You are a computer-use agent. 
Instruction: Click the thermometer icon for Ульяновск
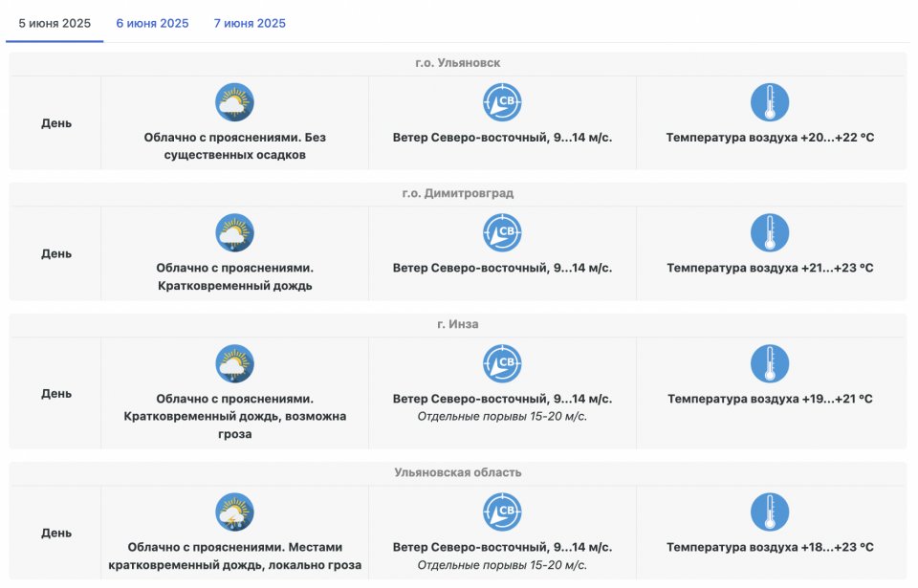[770, 102]
